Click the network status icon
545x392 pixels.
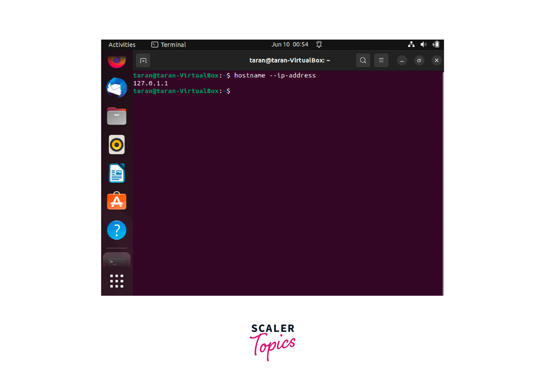(411, 44)
